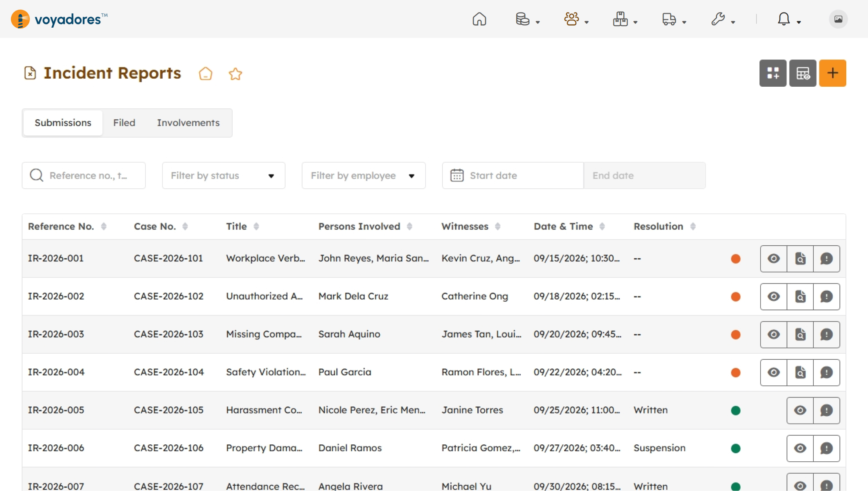The height and width of the screenshot is (491, 868).
Task: View IR-2026-002 with eye icon
Action: [774, 297]
